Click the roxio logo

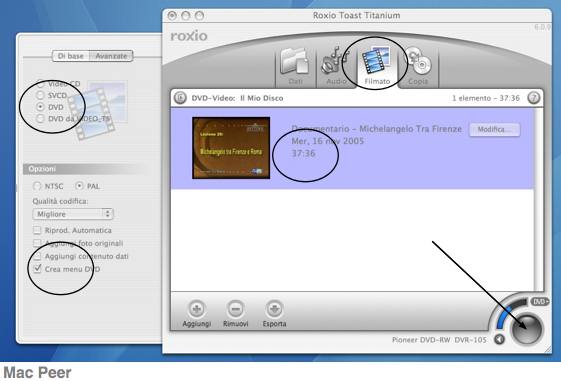(x=189, y=36)
